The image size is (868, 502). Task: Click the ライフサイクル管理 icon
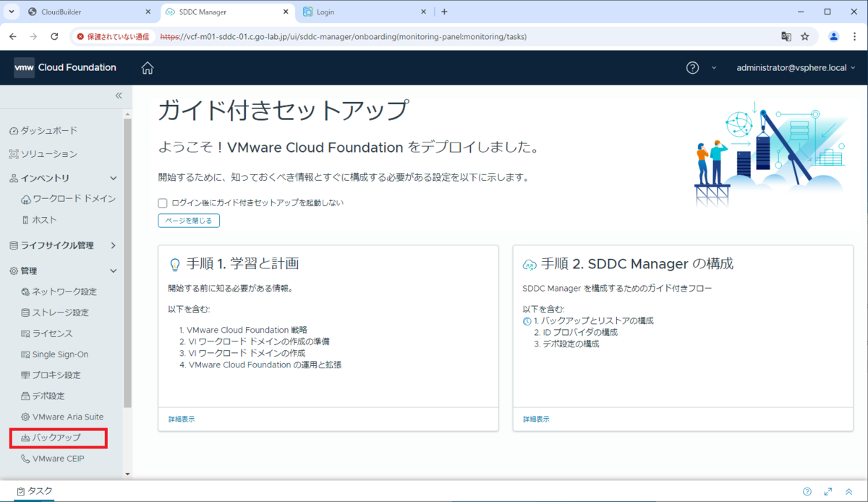[x=14, y=246]
